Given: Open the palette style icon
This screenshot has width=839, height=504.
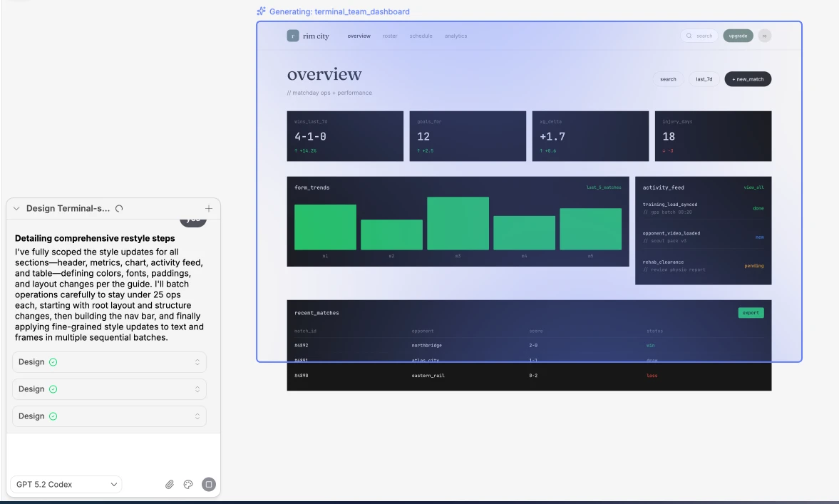Looking at the screenshot, I should 187,484.
